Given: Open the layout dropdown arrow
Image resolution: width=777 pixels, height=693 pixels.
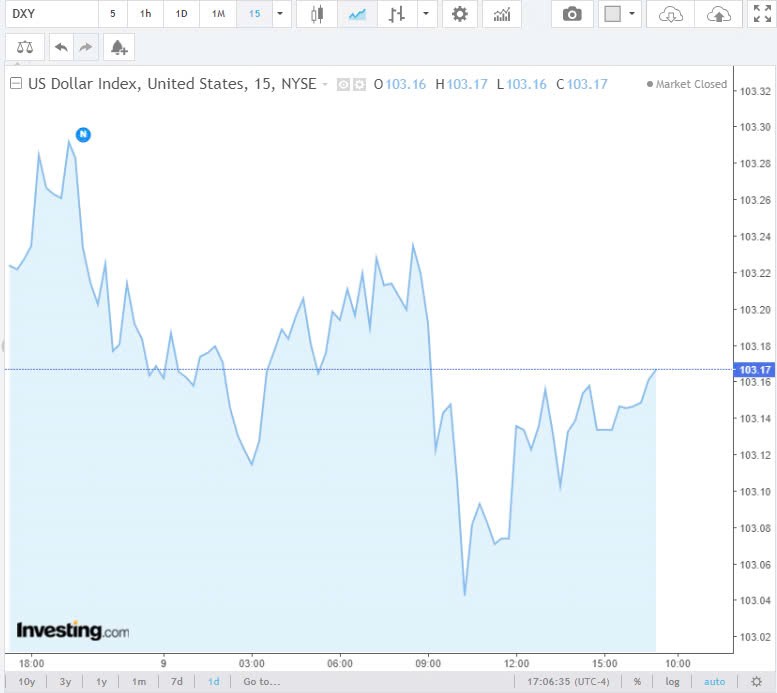Looking at the screenshot, I should [632, 13].
